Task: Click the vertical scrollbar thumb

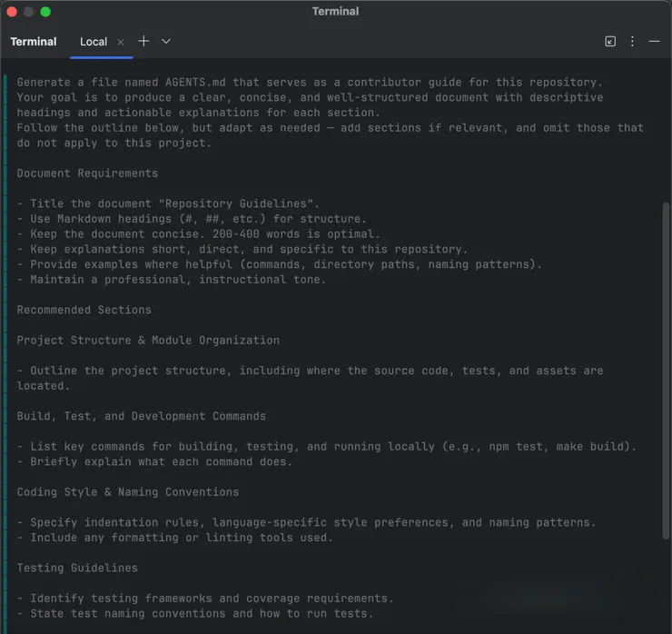Action: point(666,371)
